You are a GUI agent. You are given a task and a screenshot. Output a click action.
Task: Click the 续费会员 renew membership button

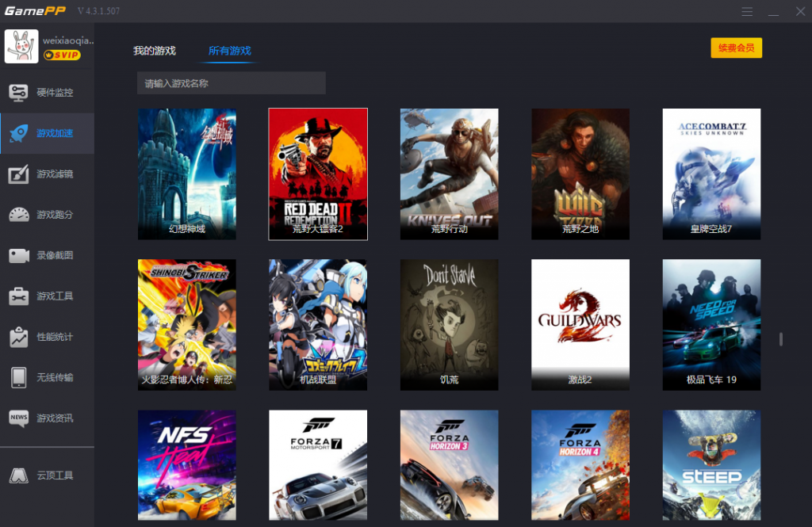point(737,48)
